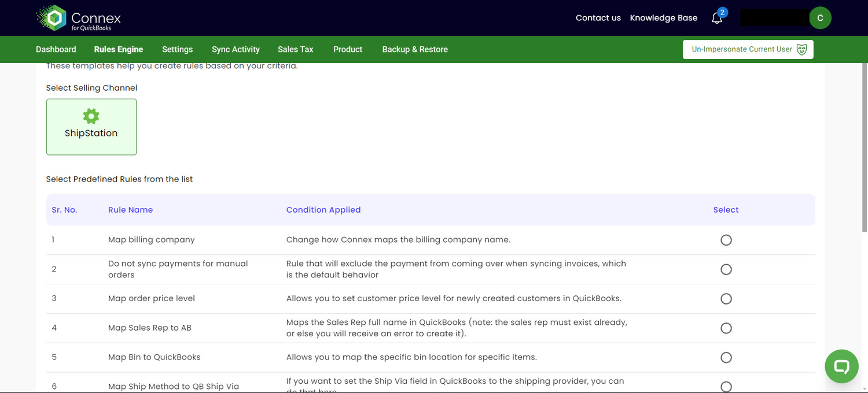Click the redacted username field in the header
This screenshot has width=868, height=393.
[775, 17]
